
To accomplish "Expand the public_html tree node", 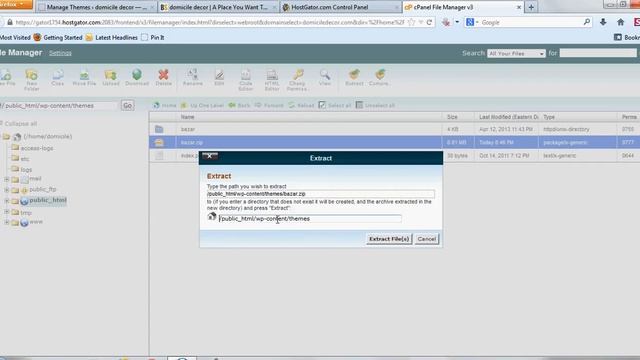I will 7,200.
